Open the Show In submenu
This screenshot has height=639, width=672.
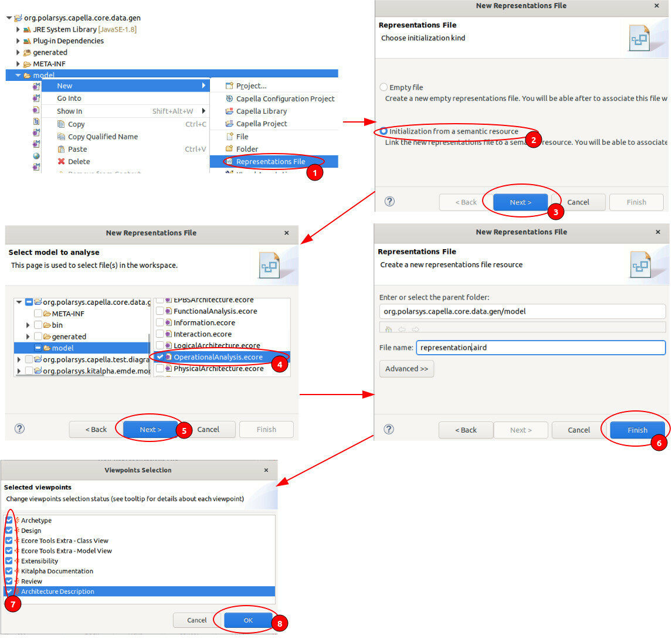[x=125, y=111]
